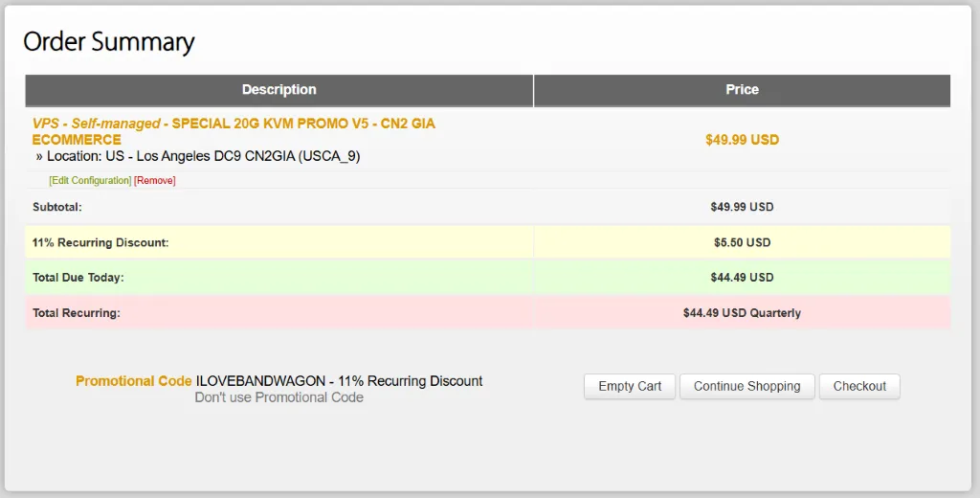
Task: Click the Los Angeles DC9 location line
Action: click(203, 156)
